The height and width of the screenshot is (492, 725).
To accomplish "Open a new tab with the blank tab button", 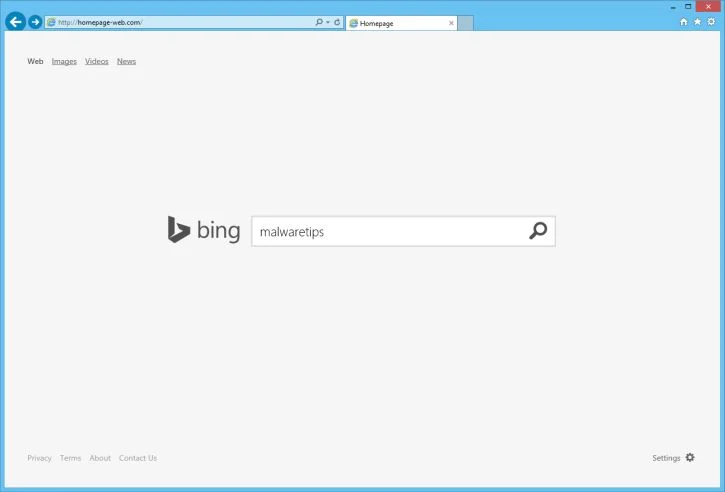I will (466, 23).
